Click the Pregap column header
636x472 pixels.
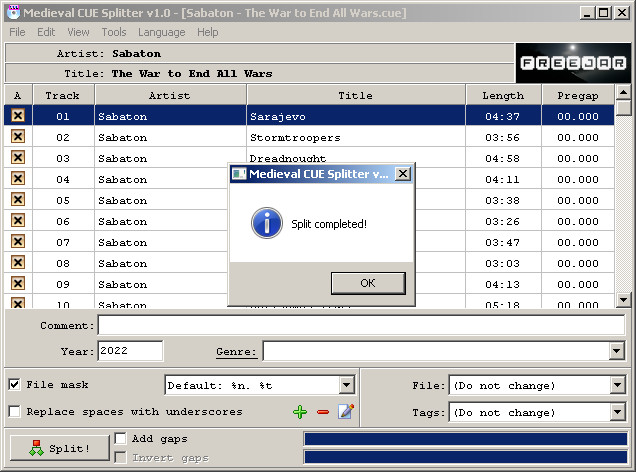point(578,96)
